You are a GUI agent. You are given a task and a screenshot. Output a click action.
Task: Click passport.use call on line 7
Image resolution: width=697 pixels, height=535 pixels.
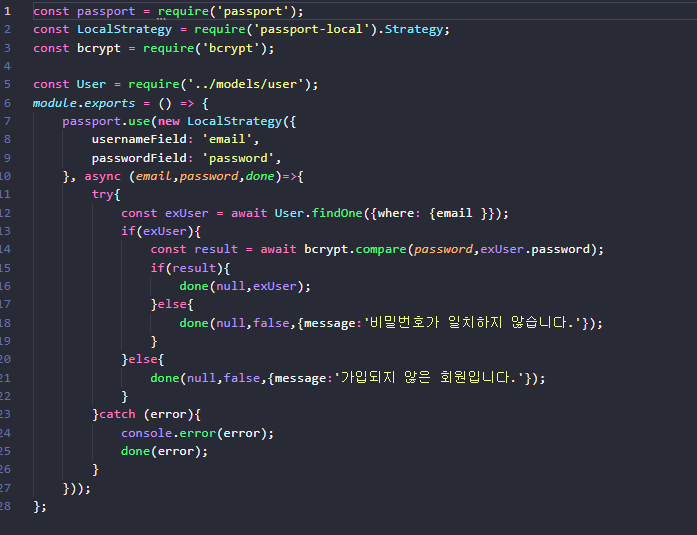(x=106, y=121)
